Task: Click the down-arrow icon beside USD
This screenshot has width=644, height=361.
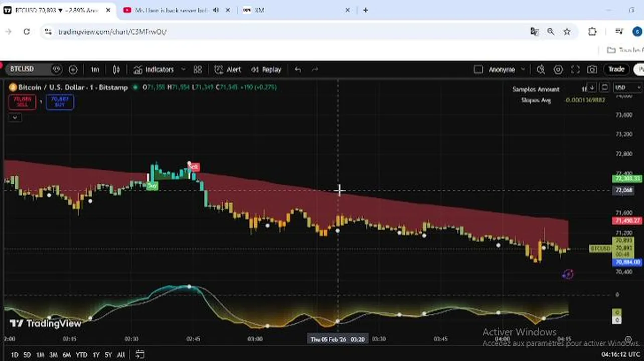Action: [592, 87]
